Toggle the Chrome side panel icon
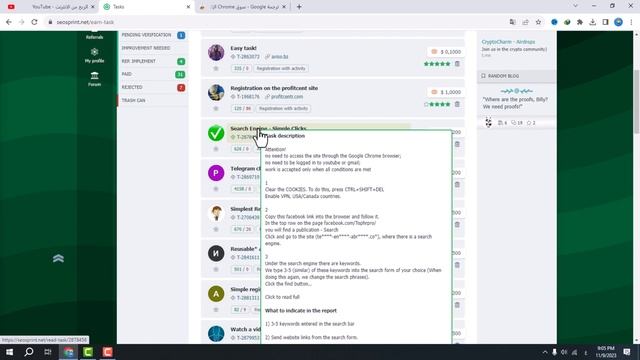 pyautogui.click(x=605, y=22)
